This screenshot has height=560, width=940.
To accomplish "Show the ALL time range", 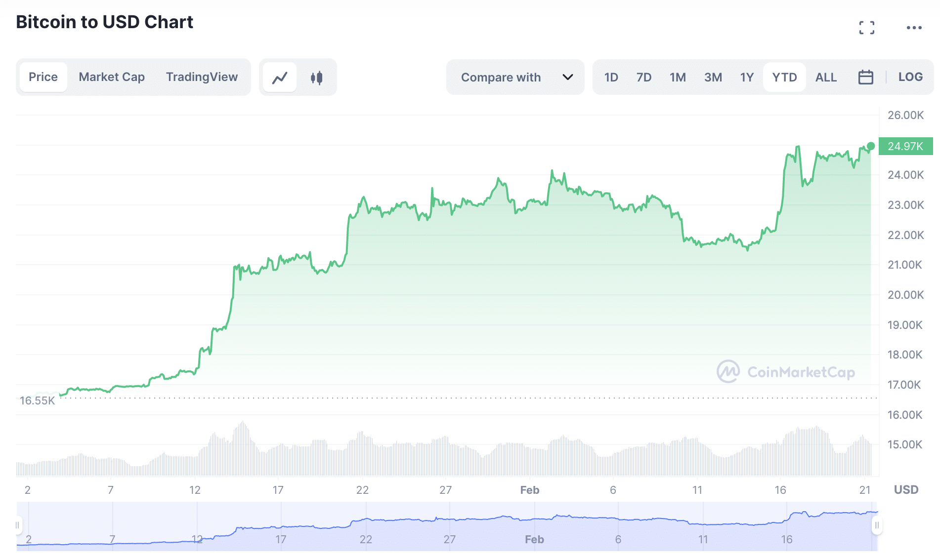I will point(826,78).
